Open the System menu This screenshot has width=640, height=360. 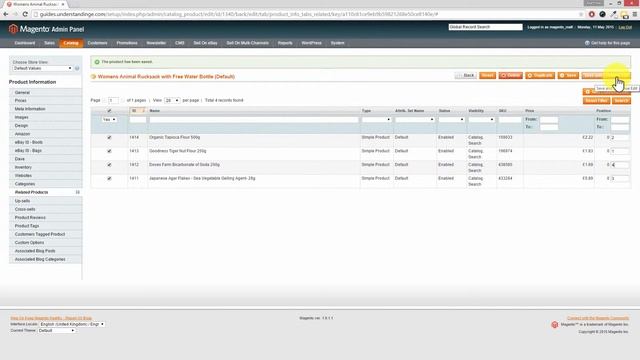tap(338, 43)
